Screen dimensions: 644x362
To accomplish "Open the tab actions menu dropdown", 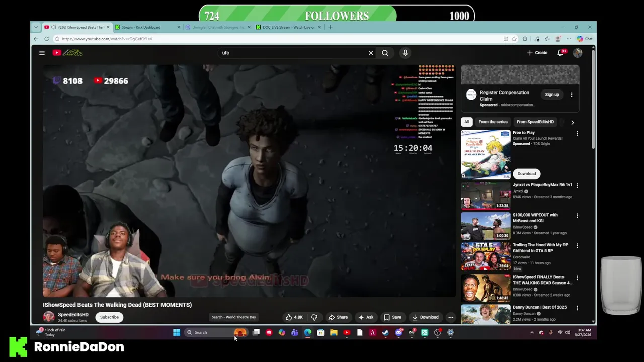I will (x=36, y=27).
